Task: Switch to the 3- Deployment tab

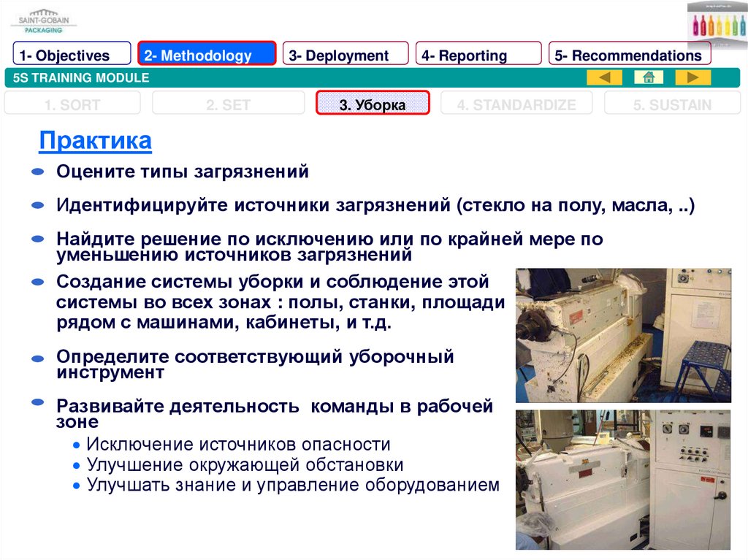Action: 346,55
